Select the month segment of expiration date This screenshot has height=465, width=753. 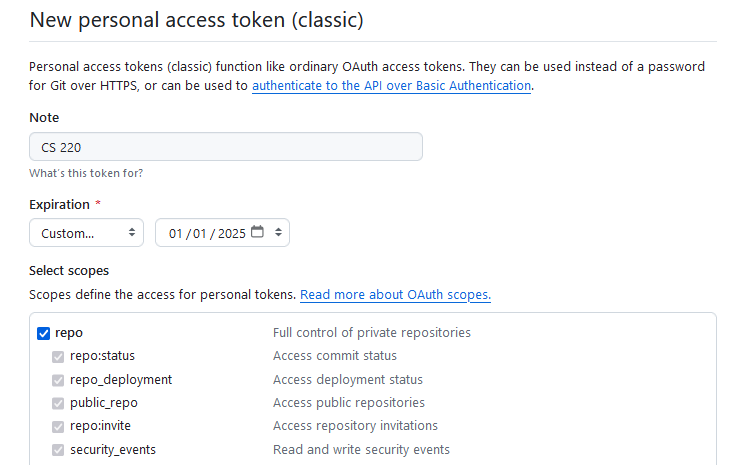click(176, 233)
